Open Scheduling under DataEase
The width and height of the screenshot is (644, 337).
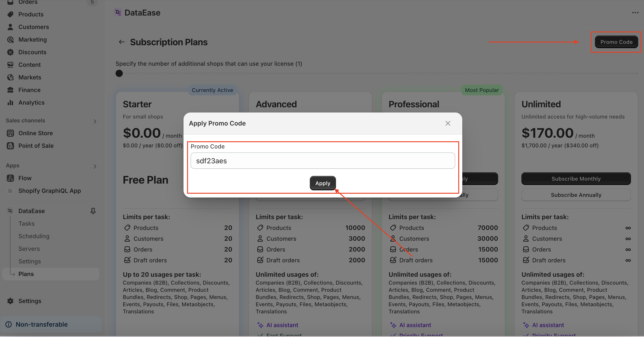34,236
